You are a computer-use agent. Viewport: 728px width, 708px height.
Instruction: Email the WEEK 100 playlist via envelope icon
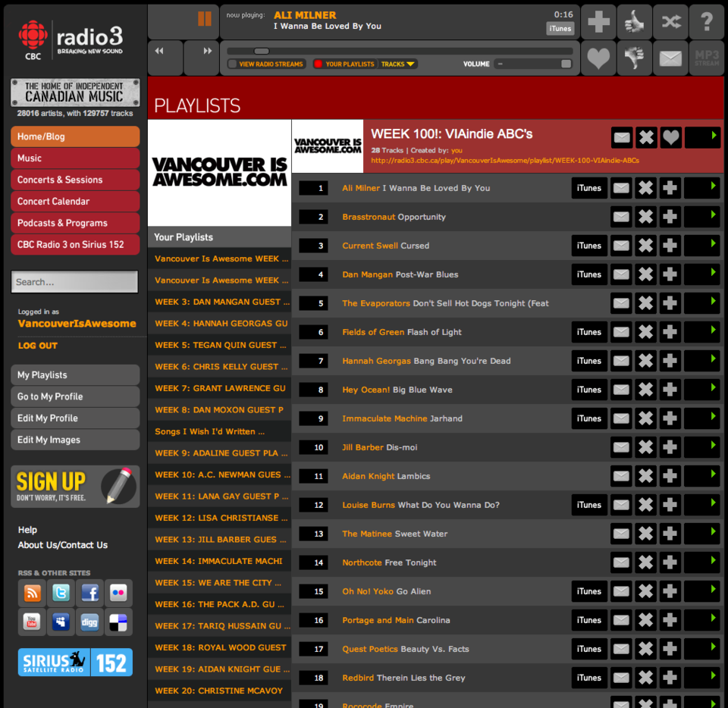click(x=622, y=137)
